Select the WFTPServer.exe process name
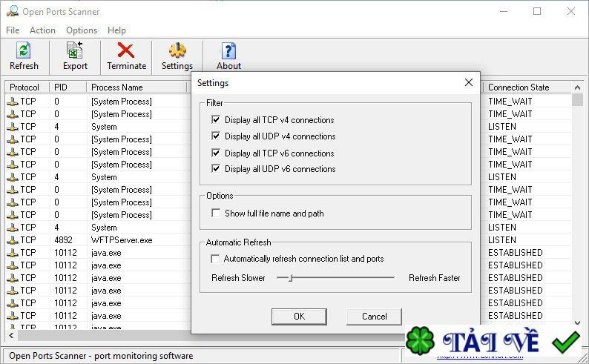 (122, 240)
